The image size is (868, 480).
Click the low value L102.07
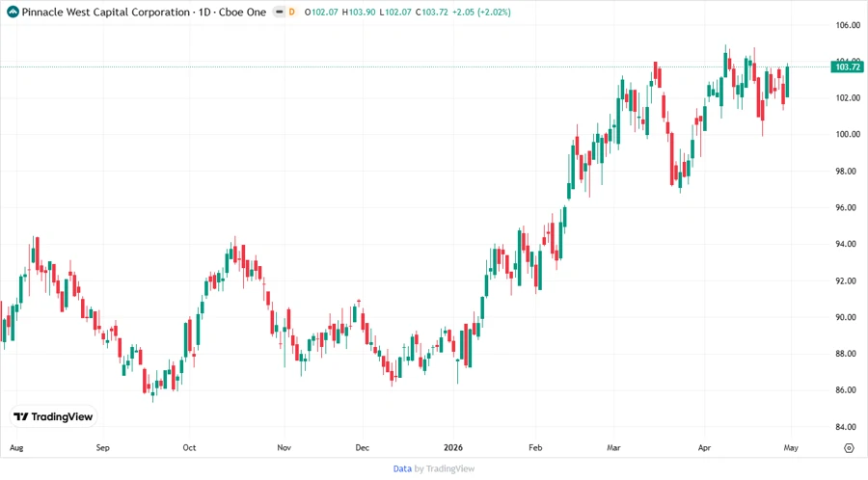pyautogui.click(x=395, y=12)
